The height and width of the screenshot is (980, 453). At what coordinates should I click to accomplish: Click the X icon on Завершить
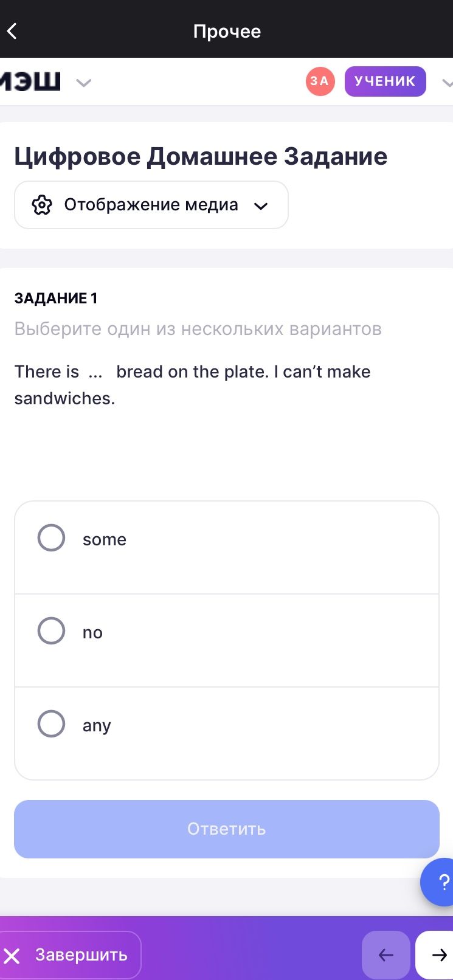[12, 956]
